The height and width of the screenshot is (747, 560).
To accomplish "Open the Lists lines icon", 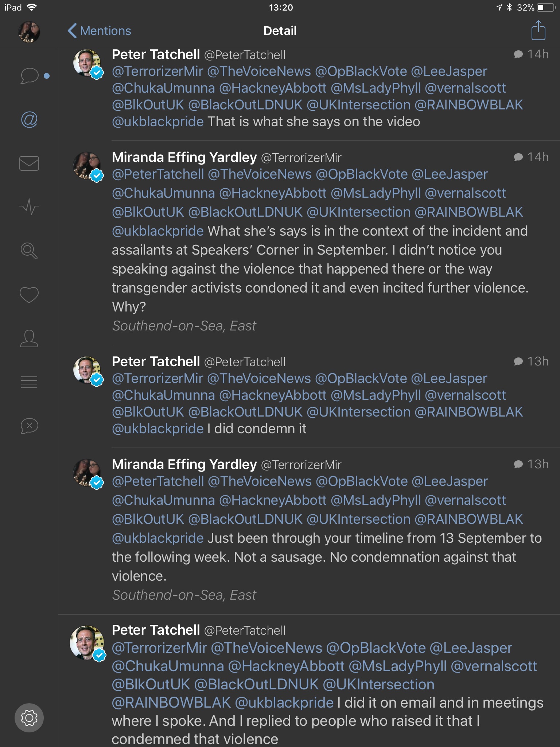I will 29,382.
